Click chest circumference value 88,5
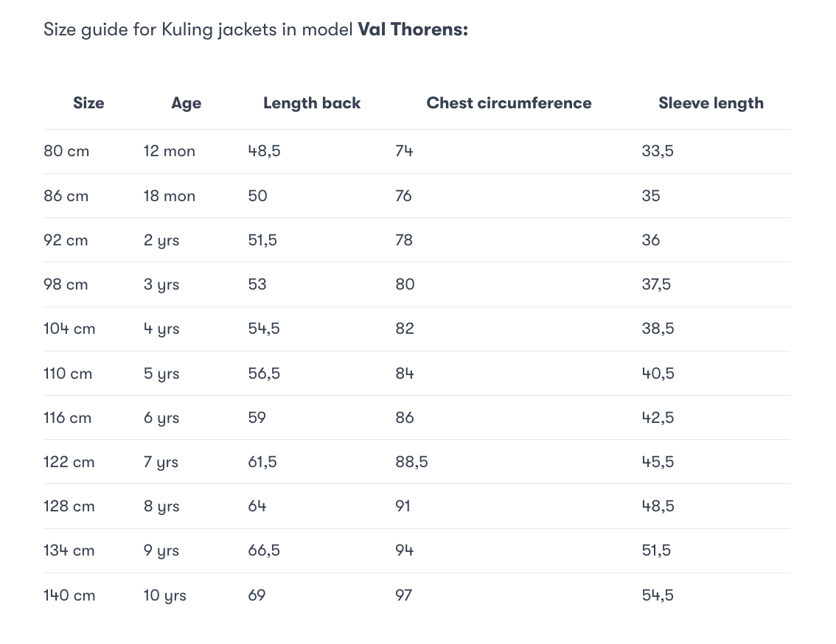Screen dimensions: 836x644 click(x=411, y=462)
